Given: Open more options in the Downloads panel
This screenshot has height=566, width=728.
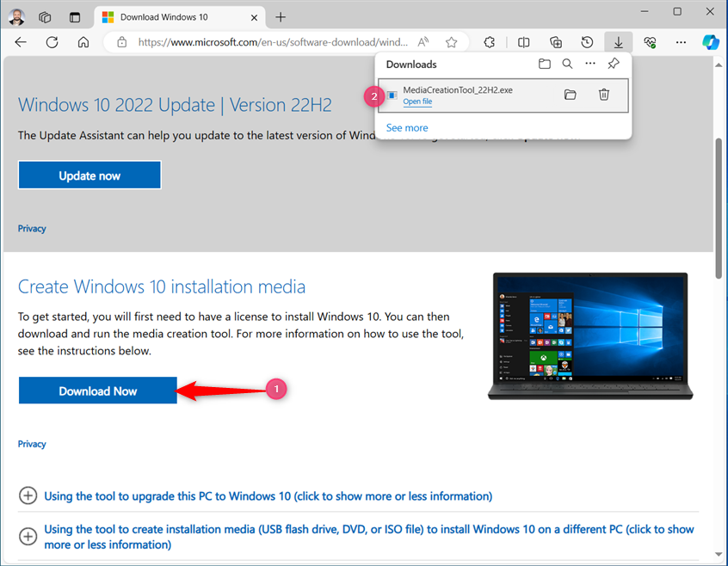Looking at the screenshot, I should click(589, 63).
